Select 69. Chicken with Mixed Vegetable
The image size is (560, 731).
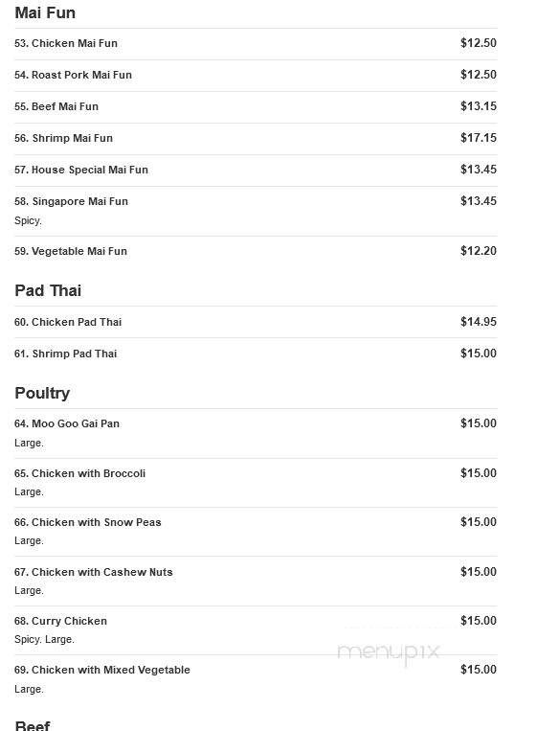coord(256,679)
